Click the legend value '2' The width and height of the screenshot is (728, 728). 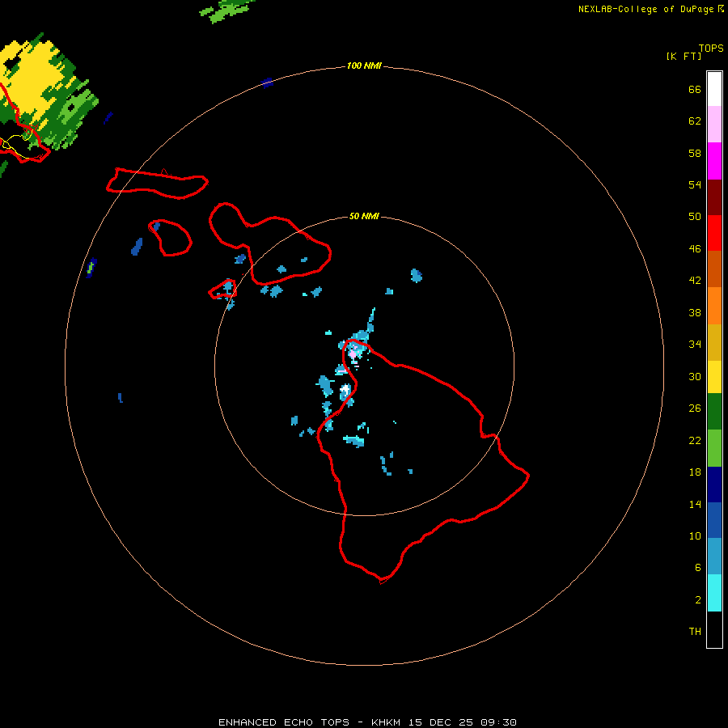[x=697, y=599]
